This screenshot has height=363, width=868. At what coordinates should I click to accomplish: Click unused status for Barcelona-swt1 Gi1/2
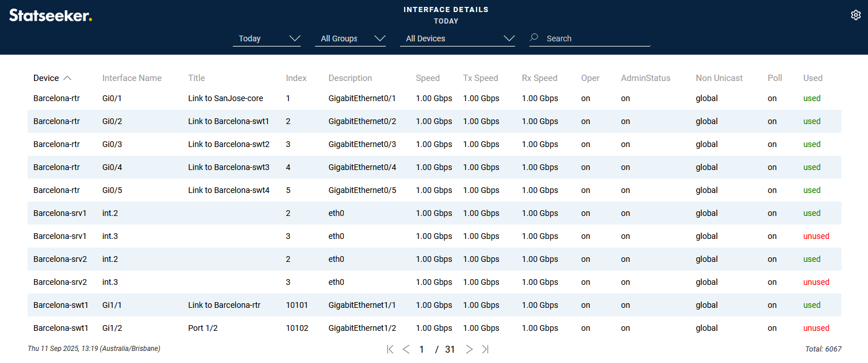coord(816,328)
